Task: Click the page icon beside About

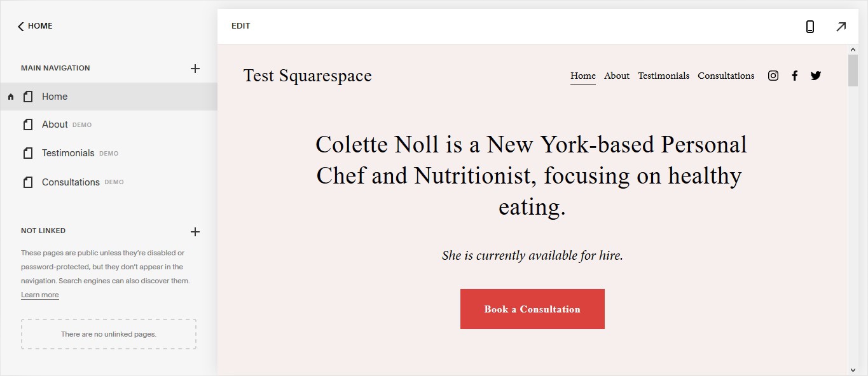Action: (x=27, y=124)
